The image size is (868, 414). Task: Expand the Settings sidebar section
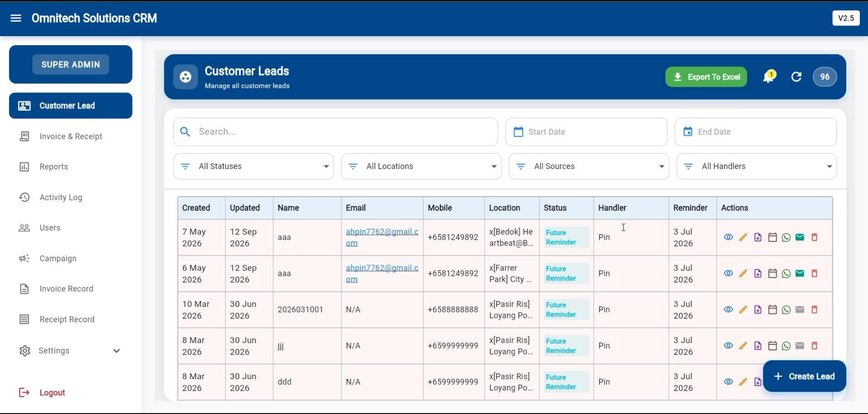point(71,351)
